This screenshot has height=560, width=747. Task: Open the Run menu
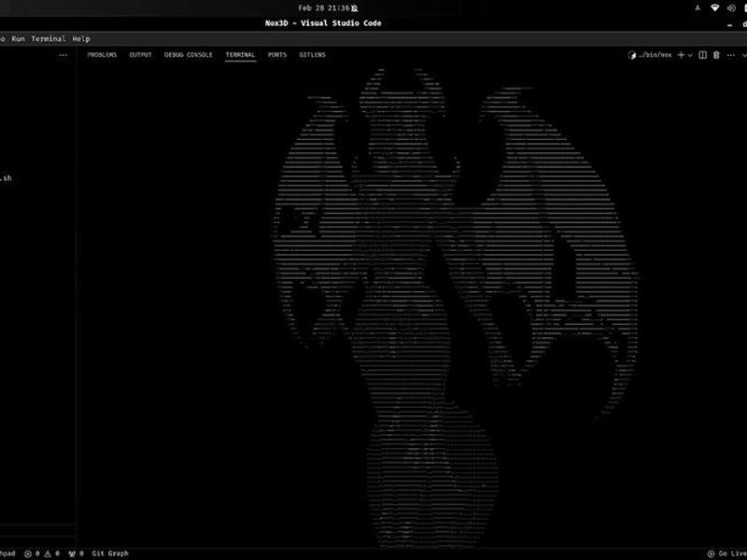coord(18,39)
